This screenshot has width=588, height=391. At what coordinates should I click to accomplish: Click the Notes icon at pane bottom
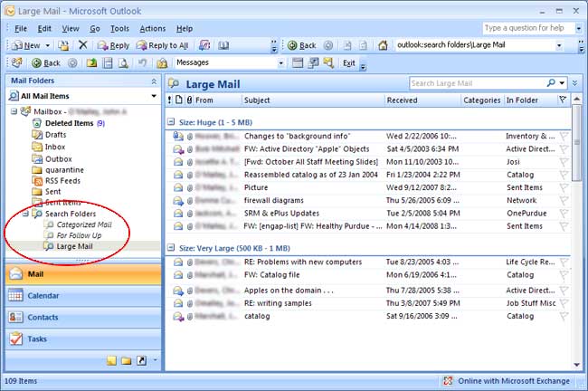tap(111, 360)
